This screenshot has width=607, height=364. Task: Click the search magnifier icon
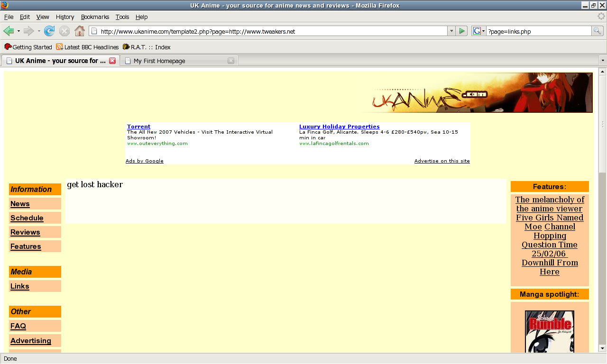(x=597, y=31)
